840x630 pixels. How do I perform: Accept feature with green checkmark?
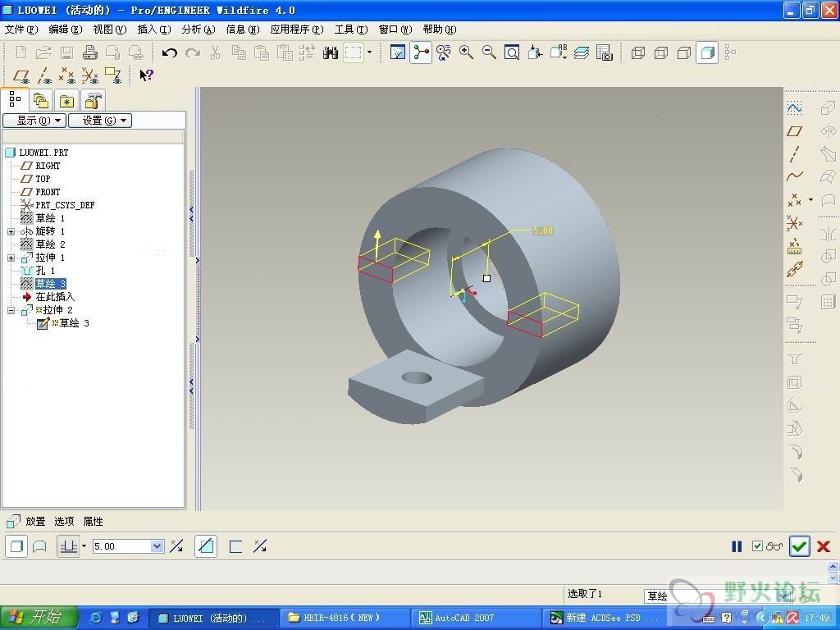tap(799, 546)
